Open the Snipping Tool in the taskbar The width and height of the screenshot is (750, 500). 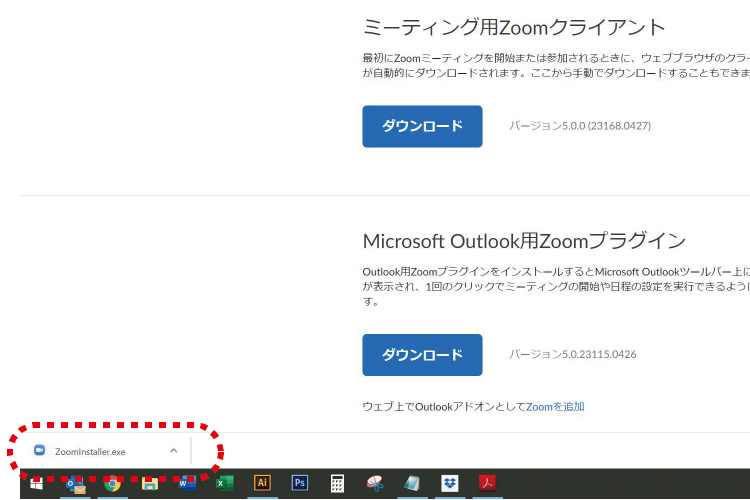375,484
